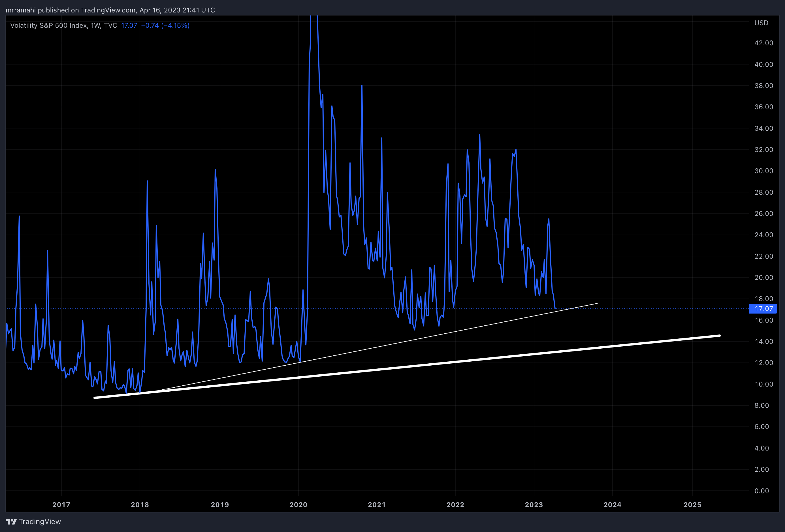Click the 30.00 price scale label
Image resolution: width=785 pixels, height=532 pixels.
763,171
